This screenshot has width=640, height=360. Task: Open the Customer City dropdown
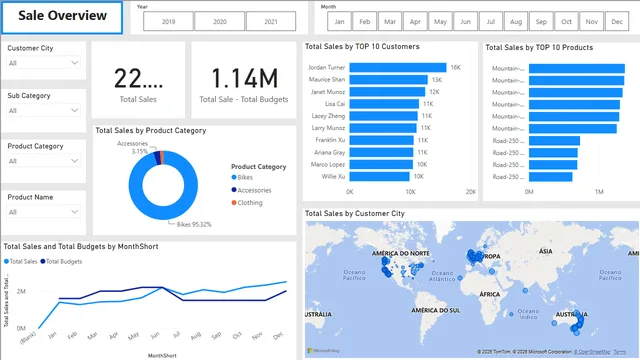tap(43, 63)
